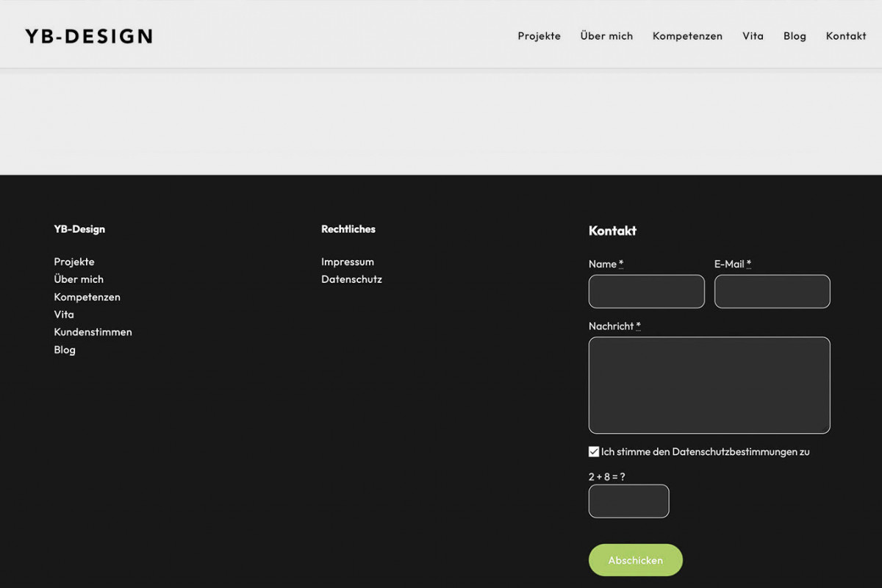Go to Kompetenzen in the header menu
The image size is (882, 588).
click(687, 36)
